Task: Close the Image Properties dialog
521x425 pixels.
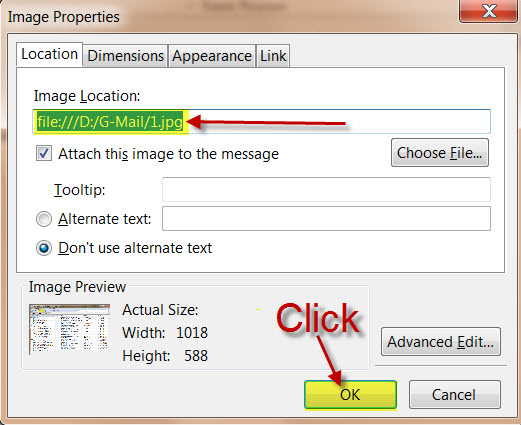Action: (488, 11)
